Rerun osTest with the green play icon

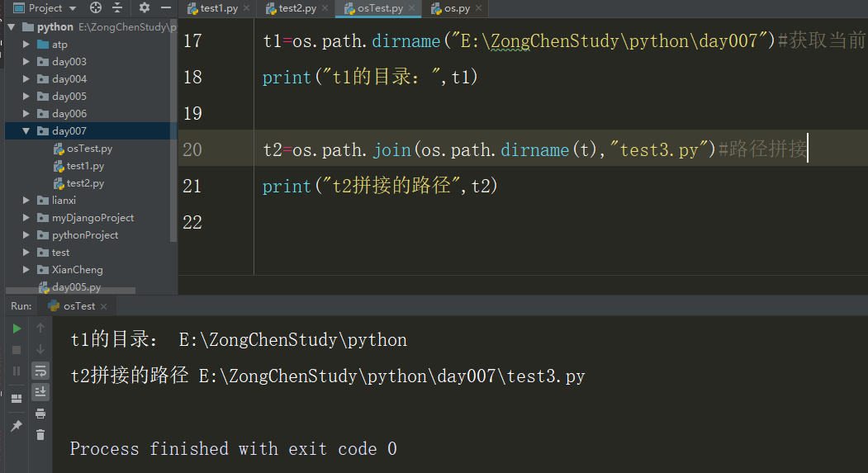click(x=17, y=329)
